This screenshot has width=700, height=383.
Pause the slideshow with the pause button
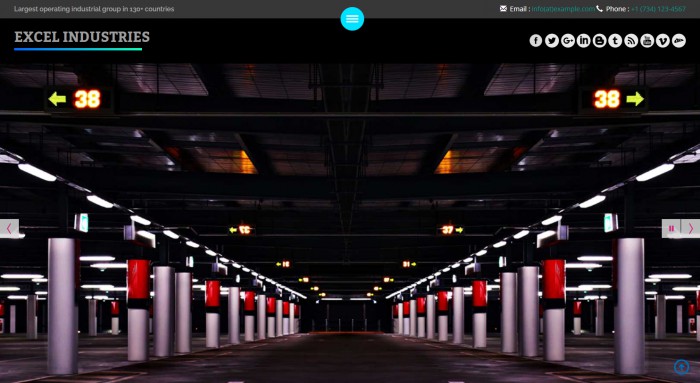pos(671,229)
